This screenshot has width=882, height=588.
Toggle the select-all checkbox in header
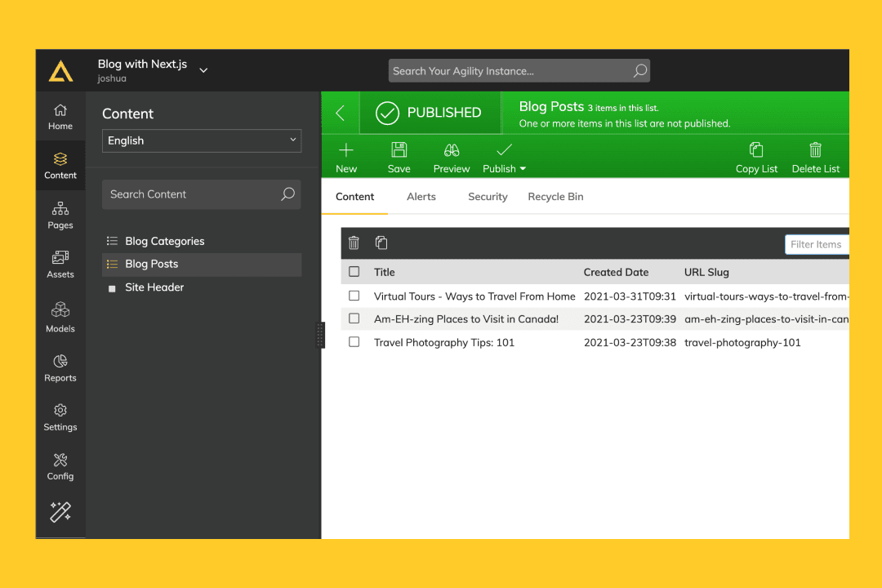click(354, 272)
